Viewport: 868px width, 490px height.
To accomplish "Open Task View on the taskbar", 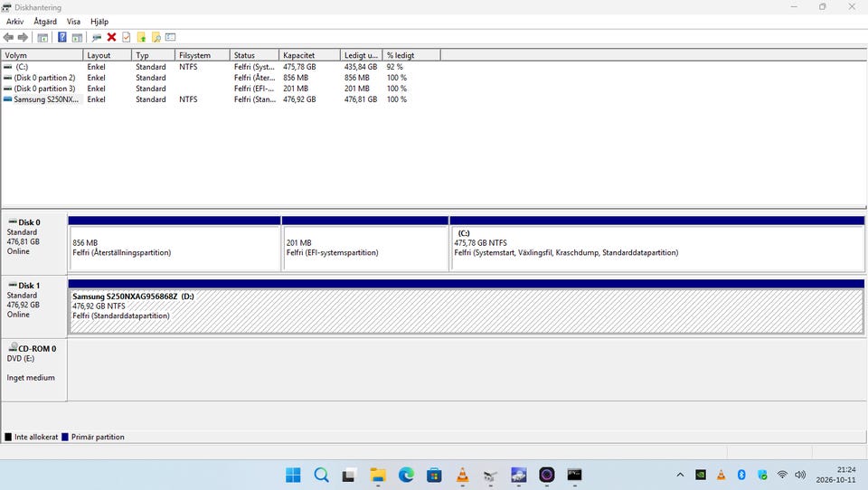I will point(349,475).
